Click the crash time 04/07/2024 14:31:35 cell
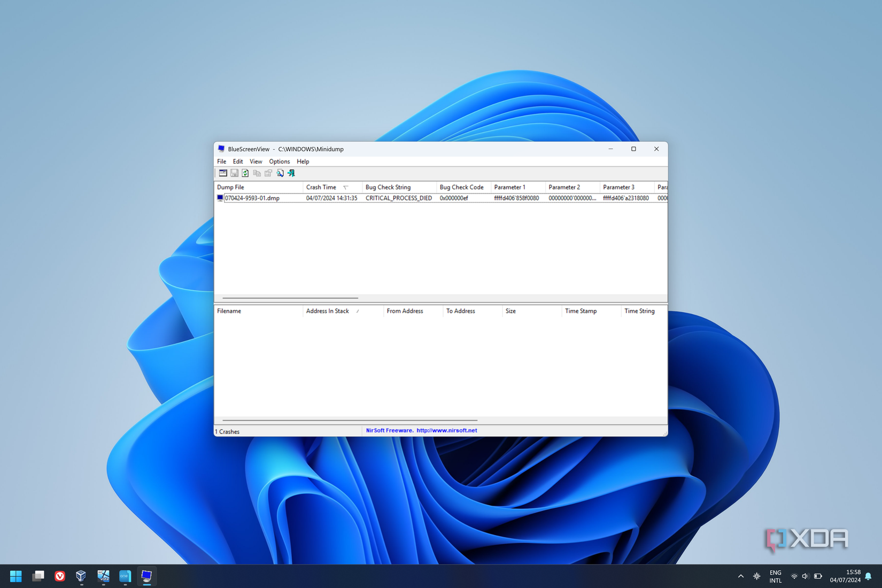This screenshot has width=882, height=588. (x=331, y=198)
